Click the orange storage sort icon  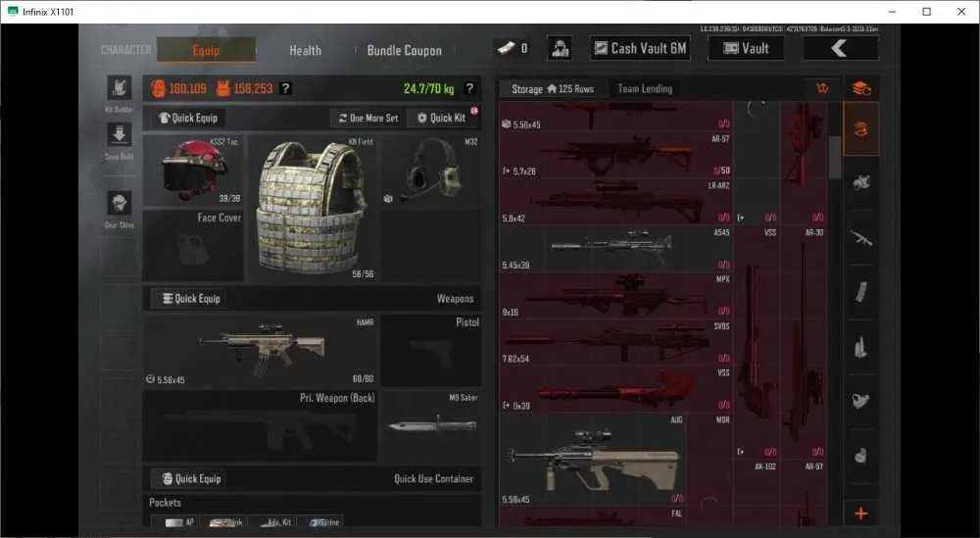(823, 89)
